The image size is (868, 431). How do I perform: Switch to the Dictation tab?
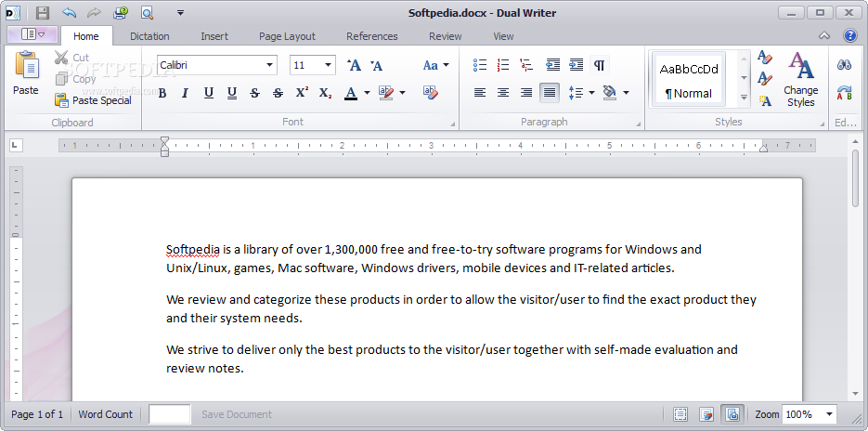[x=149, y=36]
